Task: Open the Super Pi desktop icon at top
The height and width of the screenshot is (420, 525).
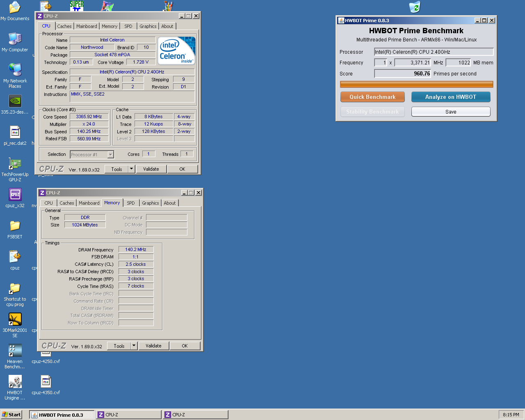Action: [x=77, y=5]
